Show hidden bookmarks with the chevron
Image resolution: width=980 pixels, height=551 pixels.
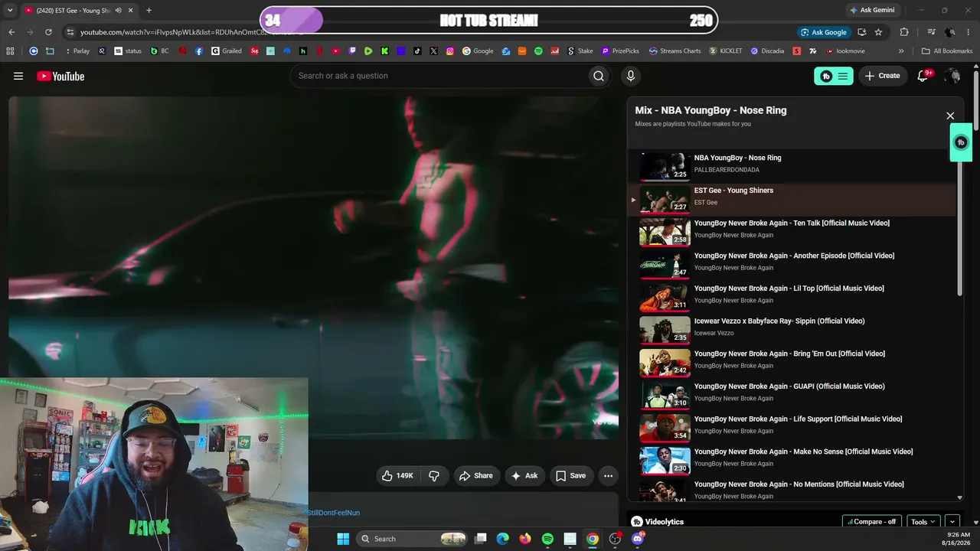coord(901,51)
